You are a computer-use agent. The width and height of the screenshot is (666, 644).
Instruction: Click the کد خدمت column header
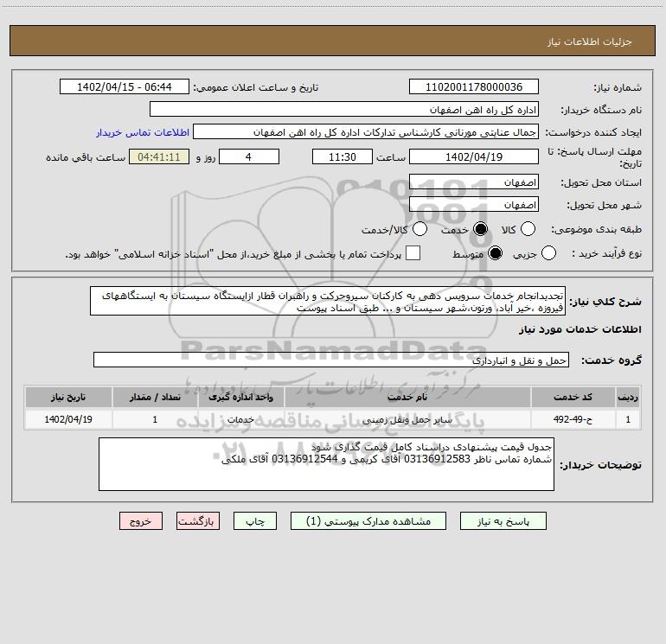pyautogui.click(x=573, y=398)
